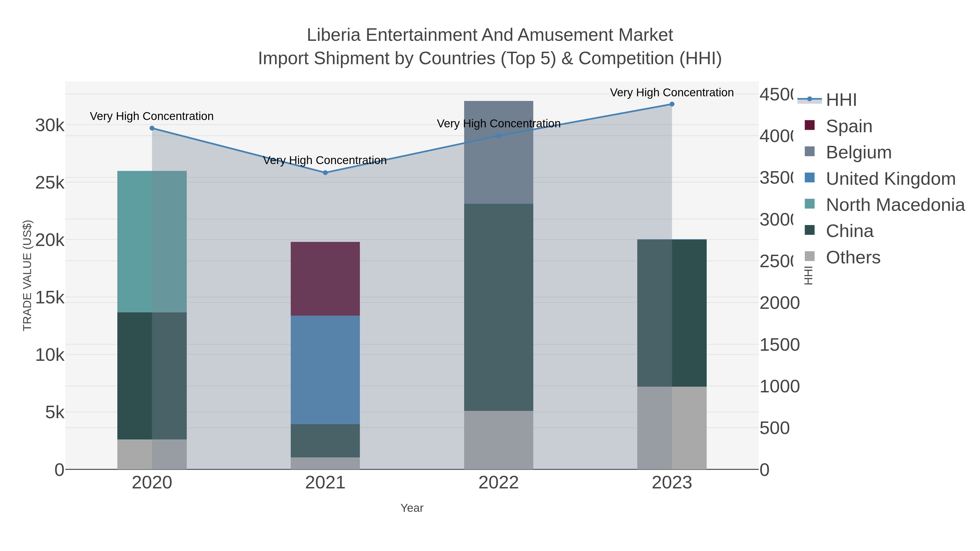Click the 20k left axis tick
The height and width of the screenshot is (551, 980).
pyautogui.click(x=50, y=240)
